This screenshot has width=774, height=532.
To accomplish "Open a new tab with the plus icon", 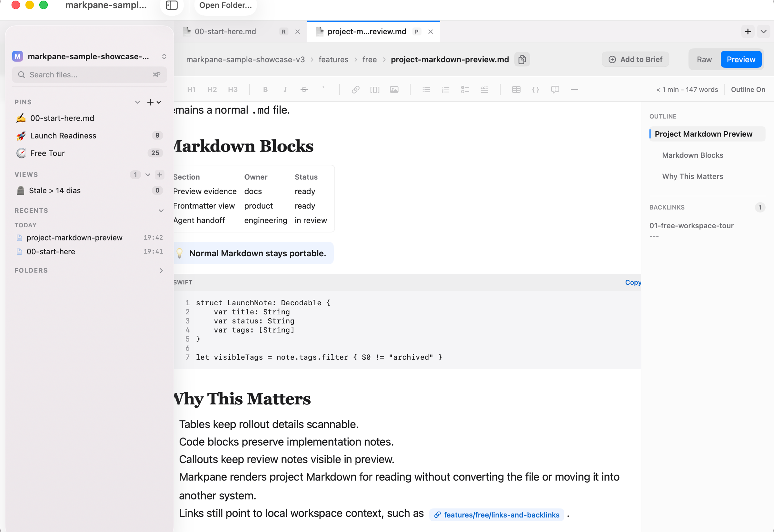I will (x=748, y=31).
